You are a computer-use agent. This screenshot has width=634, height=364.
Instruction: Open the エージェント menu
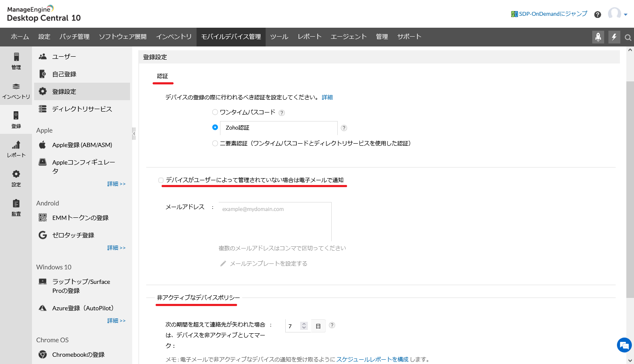coord(349,37)
